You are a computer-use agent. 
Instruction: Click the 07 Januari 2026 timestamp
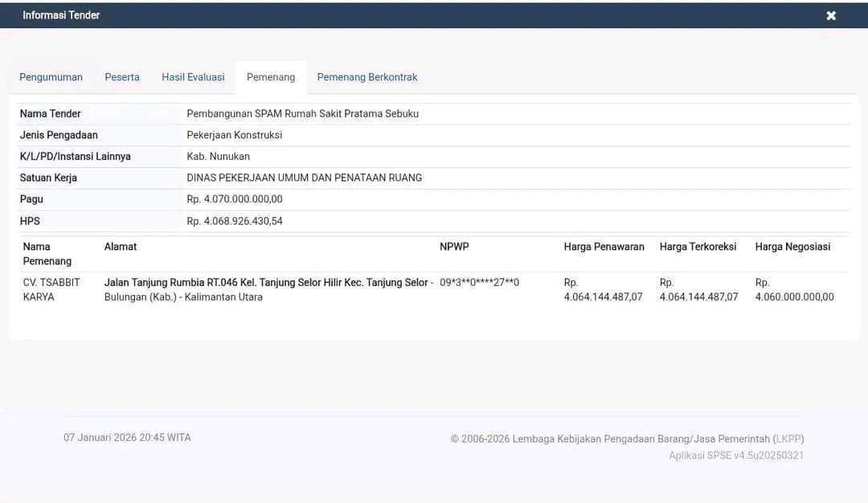click(127, 438)
